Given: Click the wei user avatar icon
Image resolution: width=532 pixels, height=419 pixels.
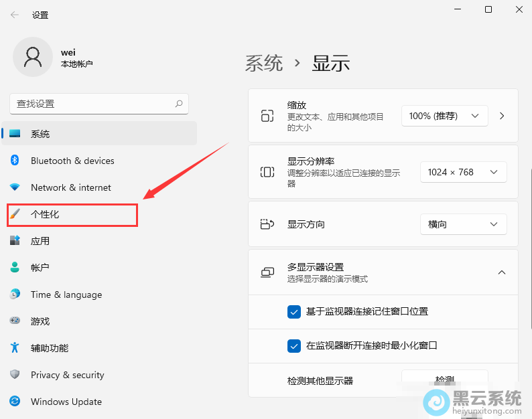Looking at the screenshot, I should tap(32, 57).
